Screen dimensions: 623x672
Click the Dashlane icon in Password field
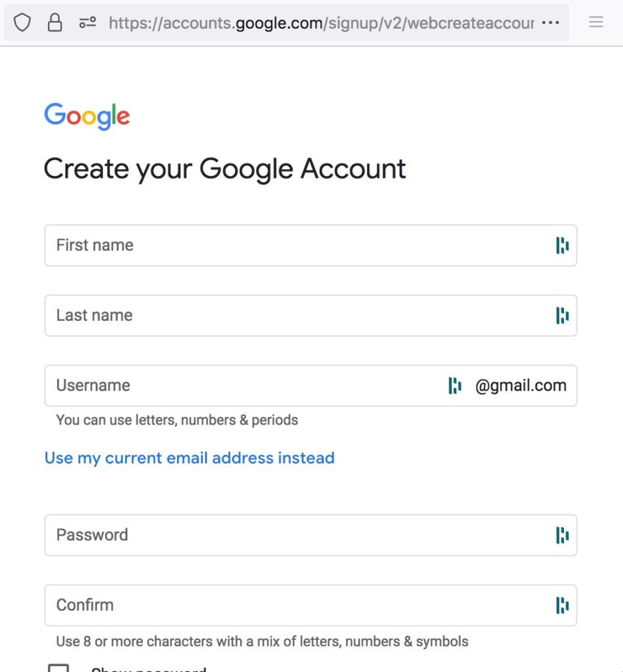(x=562, y=535)
